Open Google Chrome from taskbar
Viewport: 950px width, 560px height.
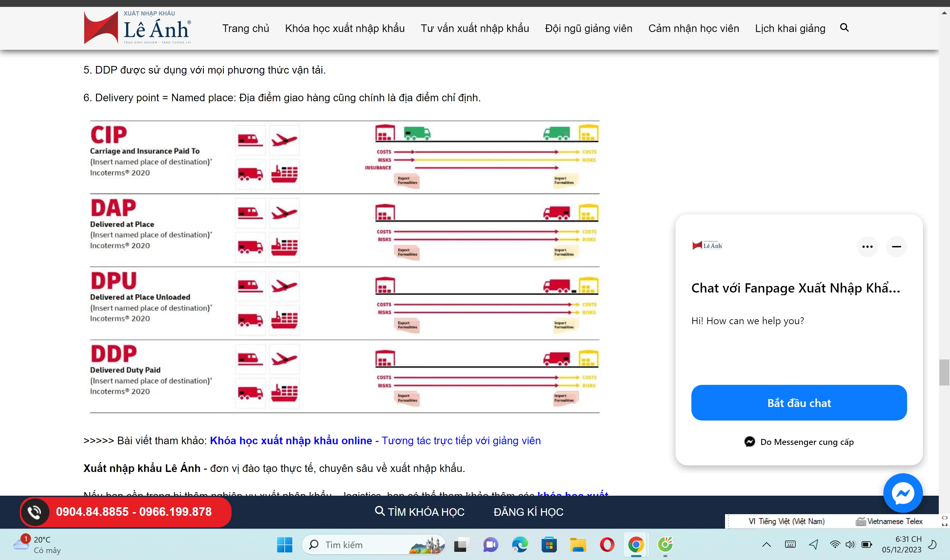click(636, 545)
